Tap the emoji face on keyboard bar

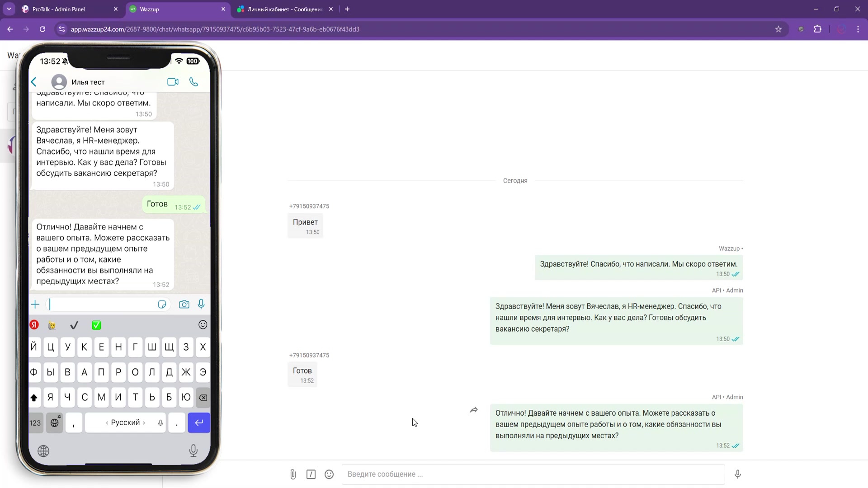click(x=203, y=324)
